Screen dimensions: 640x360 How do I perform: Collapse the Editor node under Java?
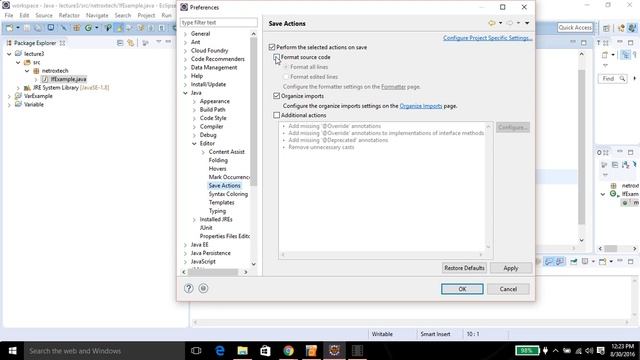click(195, 144)
